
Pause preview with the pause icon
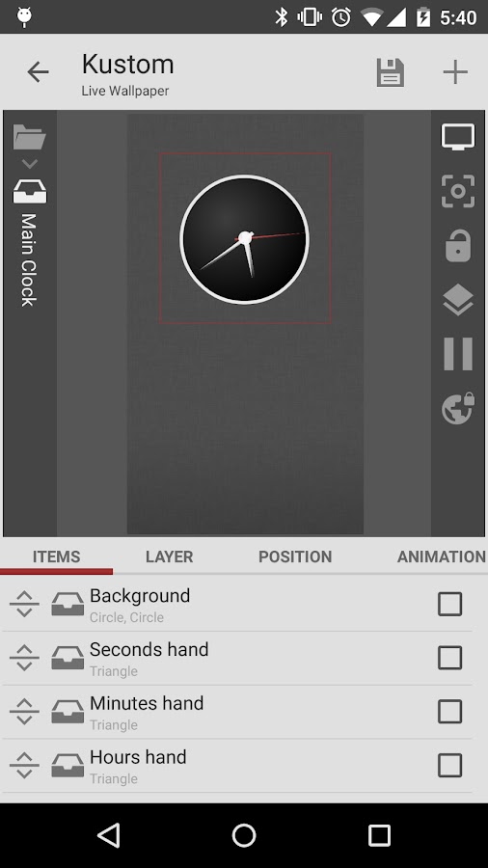458,354
